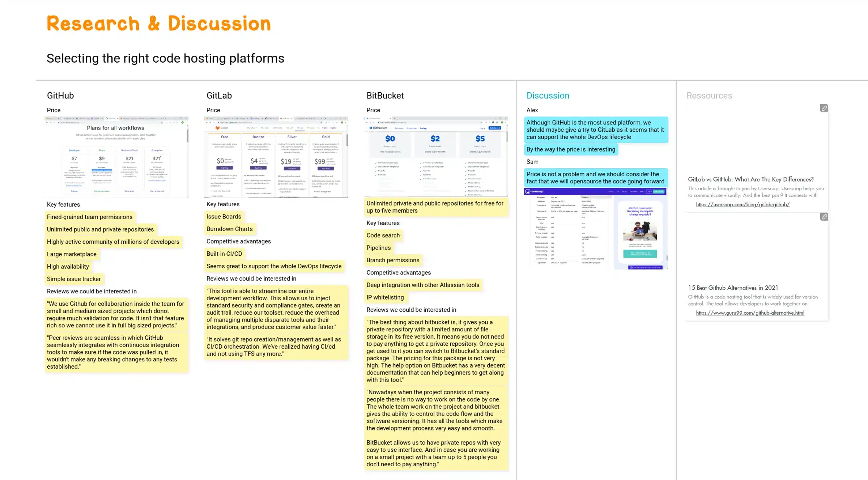Click the edit icon next to Resources section
The image size is (868, 480).
[824, 108]
